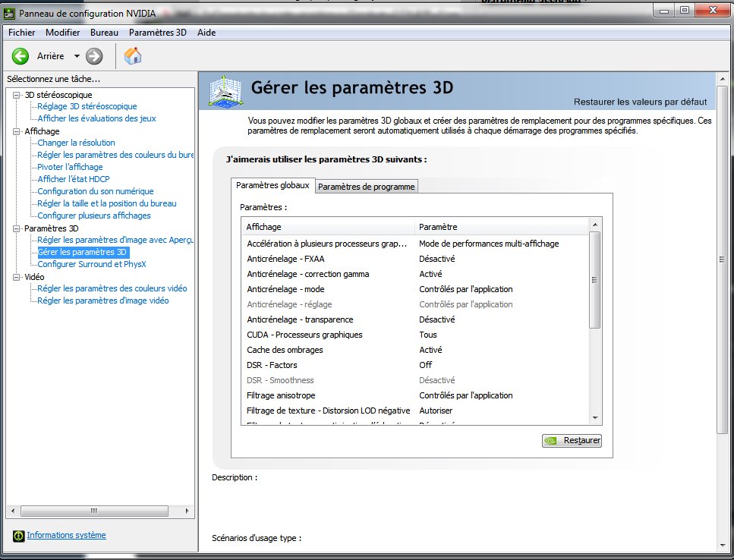Open Configurer Surround et PhysX task

pos(92,264)
